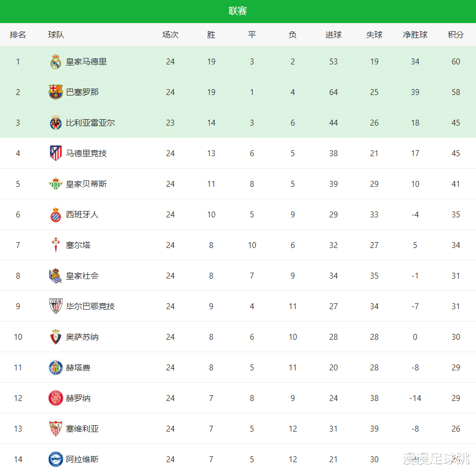
Task: Click the Espanyol club crest
Action: click(x=56, y=215)
